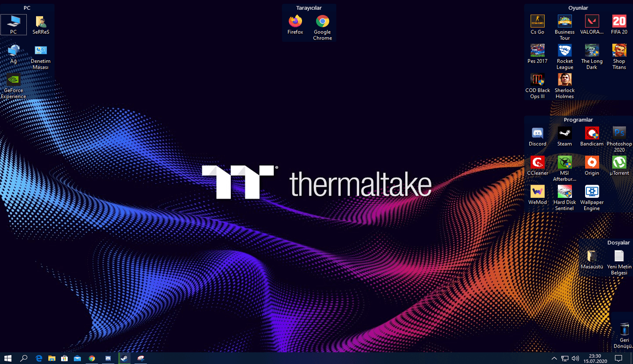The height and width of the screenshot is (364, 633).
Task: Switch to Discord on the taskbar
Action: [x=108, y=358]
